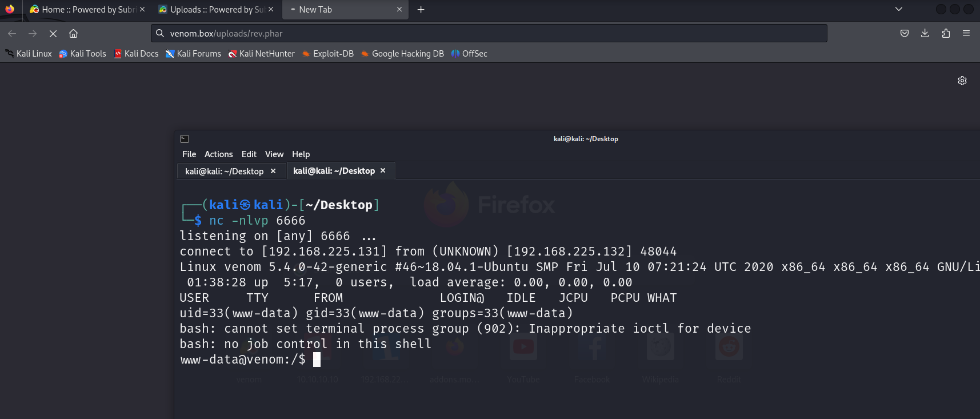Close the Uploads browser tab
Screen dimensions: 980x419
(x=271, y=10)
